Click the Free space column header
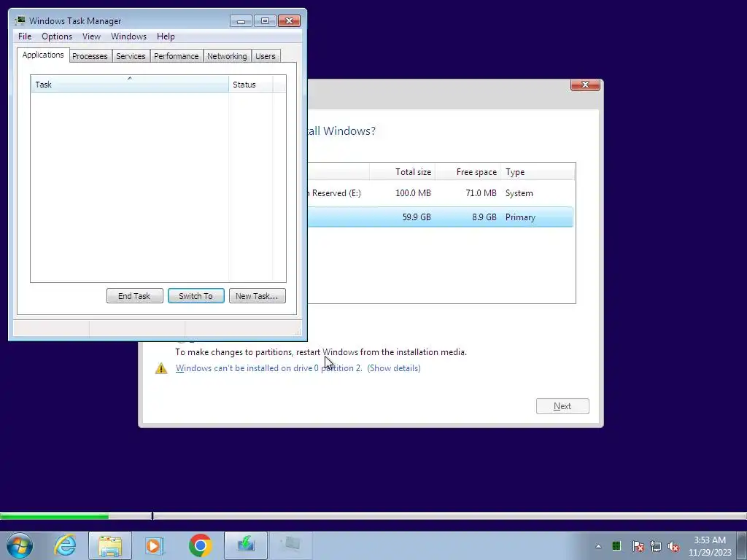747x560 pixels. coord(468,172)
